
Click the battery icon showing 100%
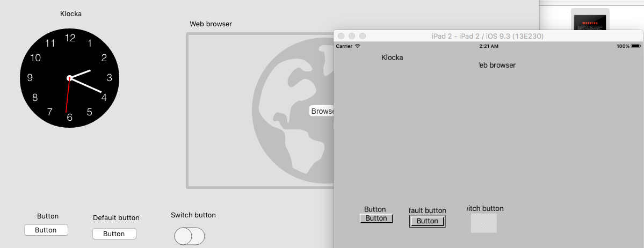637,46
